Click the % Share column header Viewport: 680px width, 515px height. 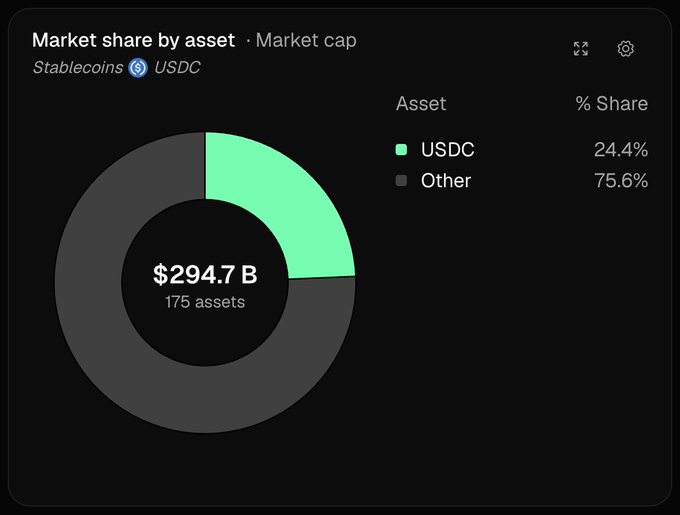[x=611, y=104]
